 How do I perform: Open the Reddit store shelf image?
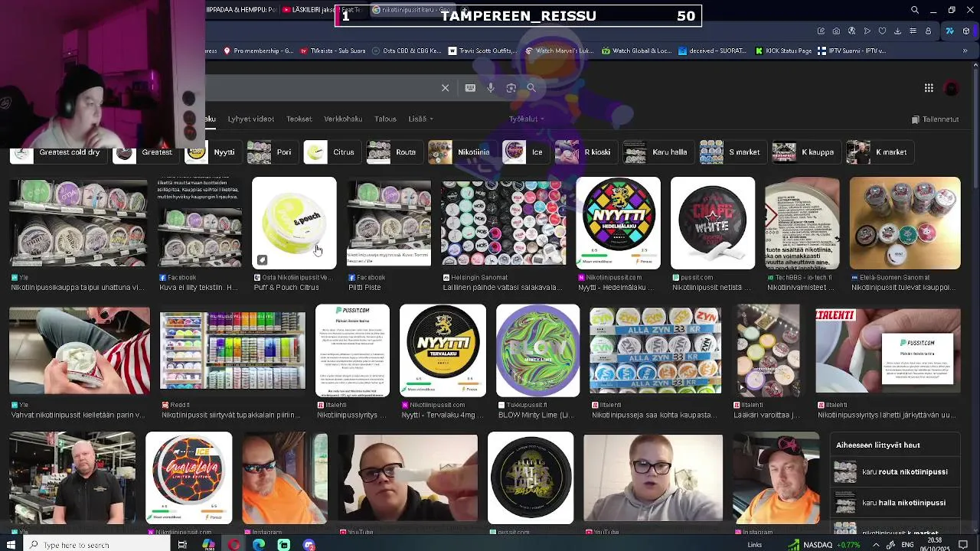point(232,350)
